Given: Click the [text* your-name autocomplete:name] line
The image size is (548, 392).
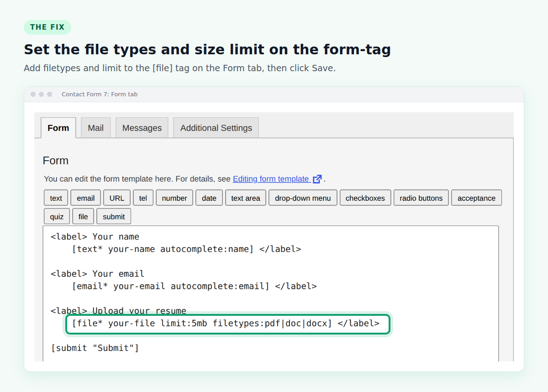Looking at the screenshot, I should click(186, 249).
